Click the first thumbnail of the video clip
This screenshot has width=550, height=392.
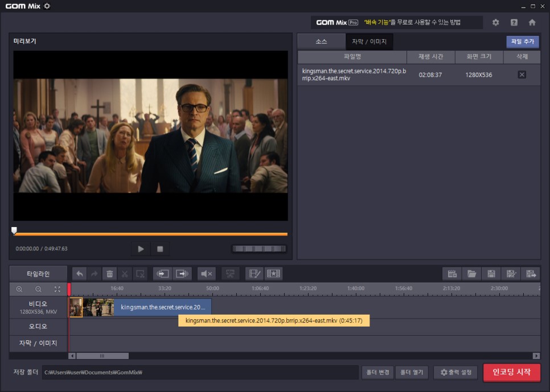(76, 307)
